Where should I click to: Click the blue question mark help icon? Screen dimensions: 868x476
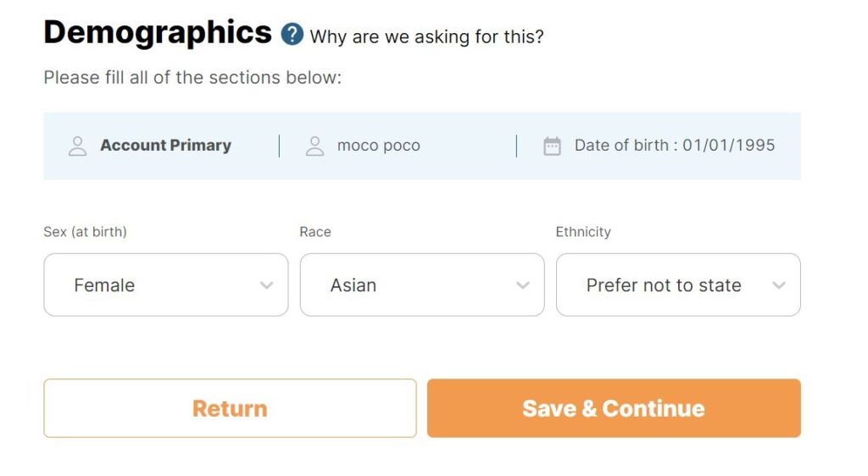[x=292, y=35]
